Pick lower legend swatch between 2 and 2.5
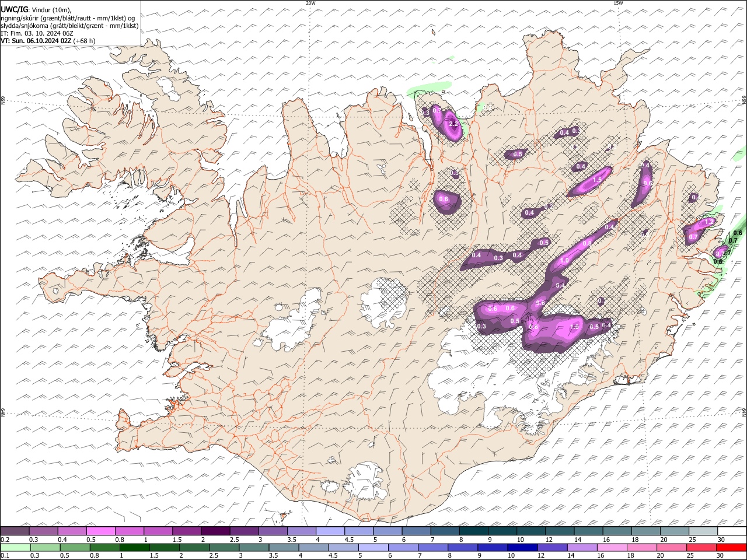The height and width of the screenshot is (560, 747). [194, 547]
